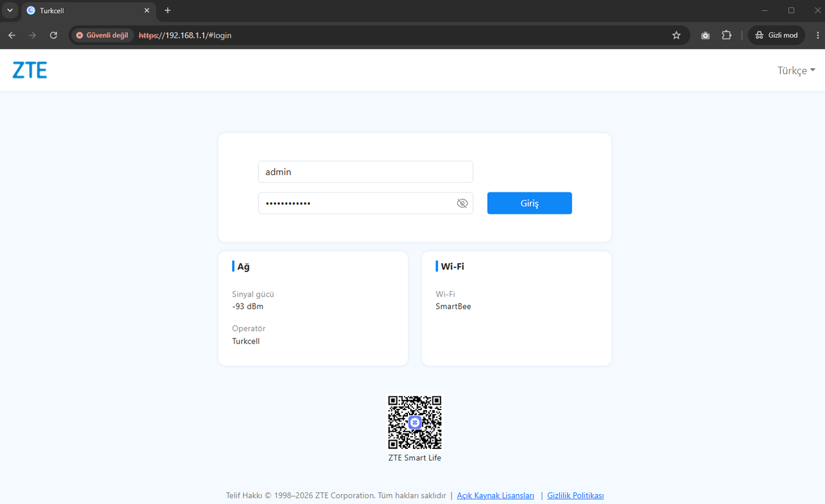Screen dimensions: 825x504
Task: Open the Türkçe language dropdown
Action: coord(796,70)
